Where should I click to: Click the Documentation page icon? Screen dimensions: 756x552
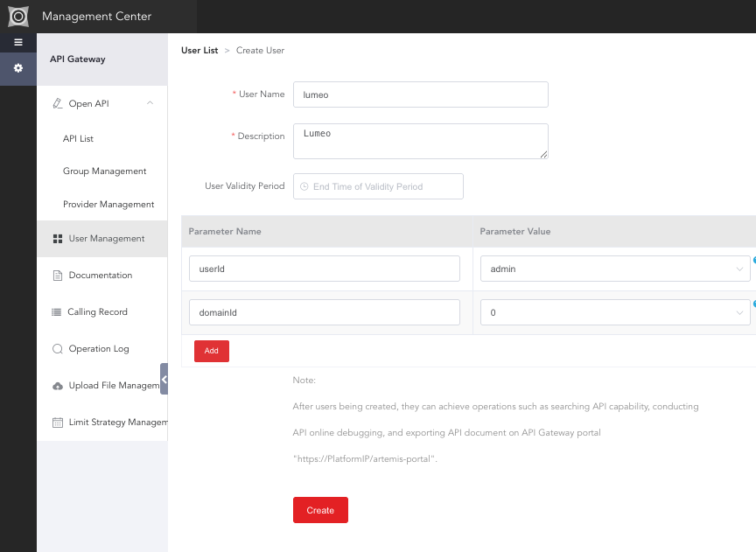point(58,276)
